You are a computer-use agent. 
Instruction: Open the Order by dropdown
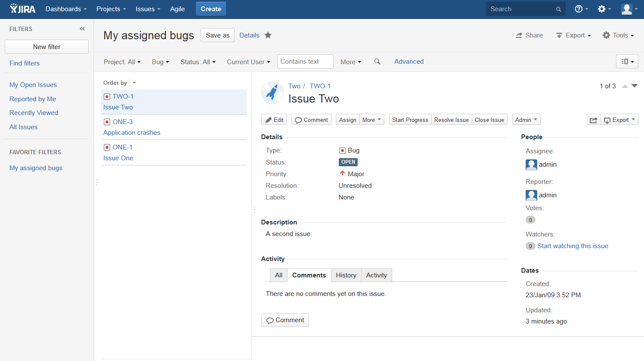pyautogui.click(x=133, y=82)
